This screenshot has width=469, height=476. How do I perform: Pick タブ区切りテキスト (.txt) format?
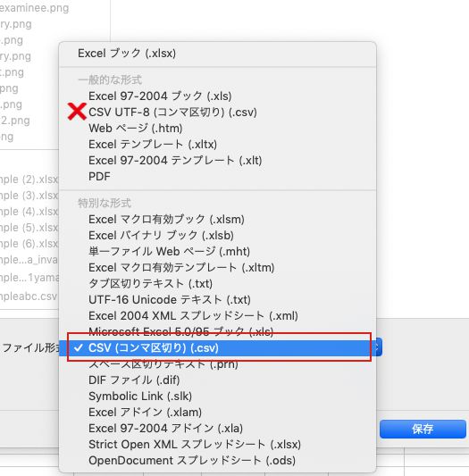(217, 283)
